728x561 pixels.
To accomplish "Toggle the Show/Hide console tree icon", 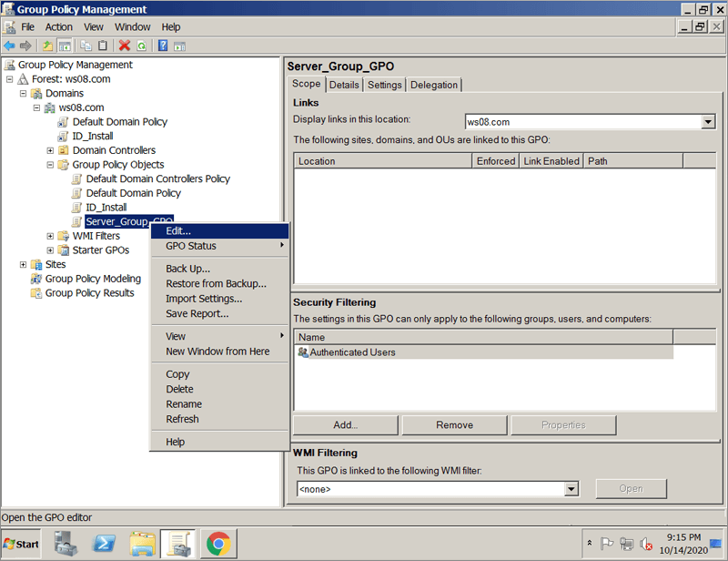I will tap(65, 46).
